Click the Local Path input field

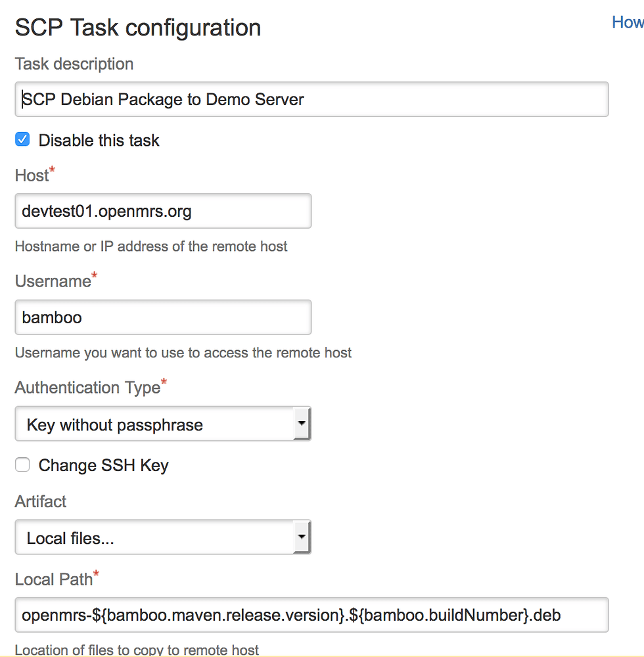click(x=311, y=615)
